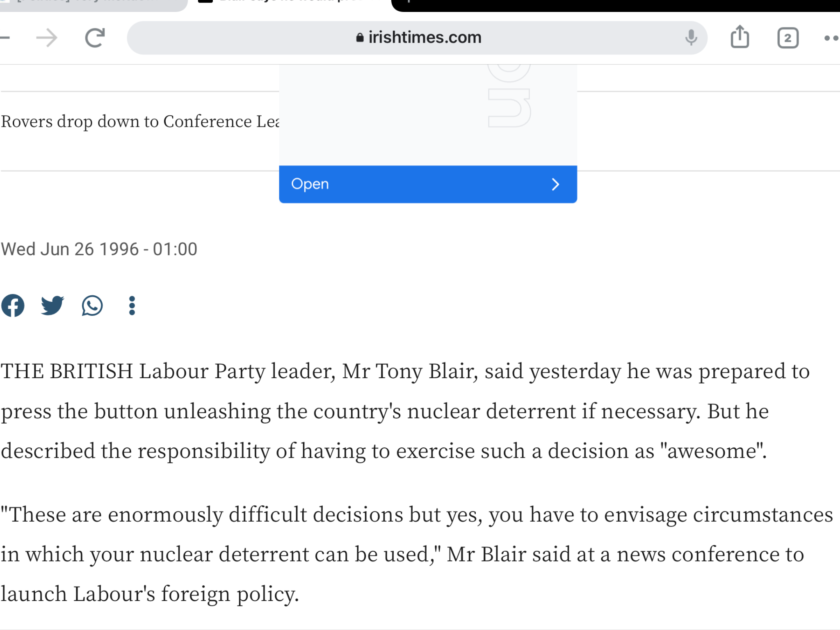This screenshot has width=840, height=630.
Task: Open the tab switcher showing 2
Action: [788, 38]
